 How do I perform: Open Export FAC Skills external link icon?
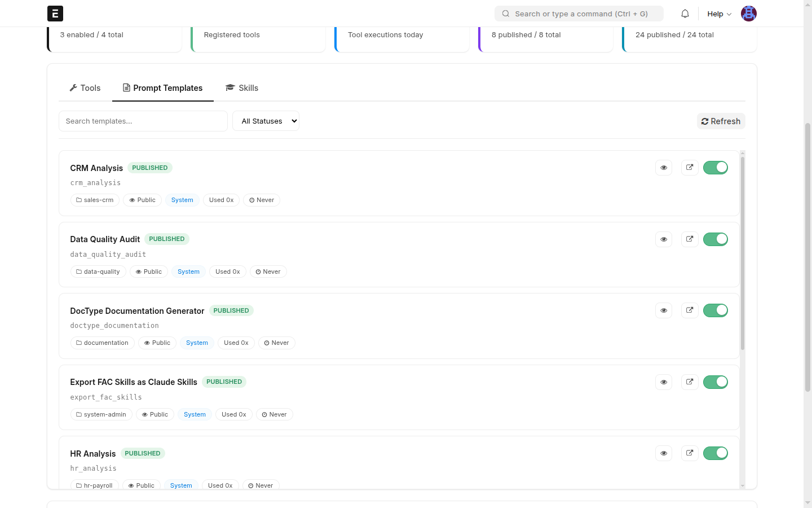coord(690,382)
